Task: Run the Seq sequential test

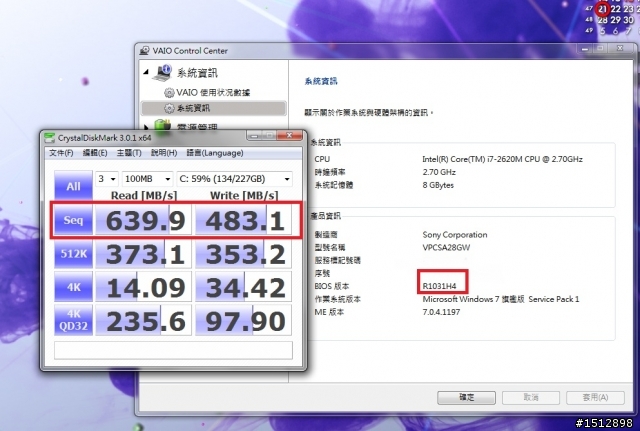Action: (x=73, y=220)
